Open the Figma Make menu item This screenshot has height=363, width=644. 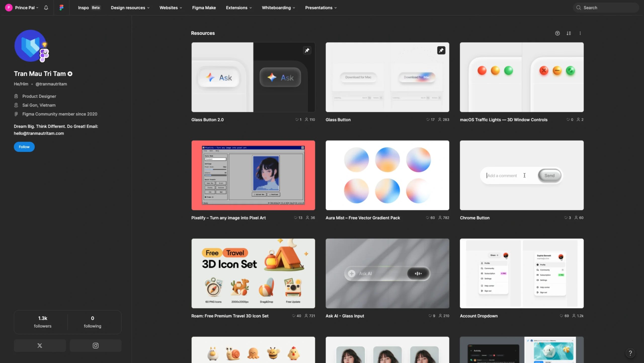pyautogui.click(x=204, y=8)
